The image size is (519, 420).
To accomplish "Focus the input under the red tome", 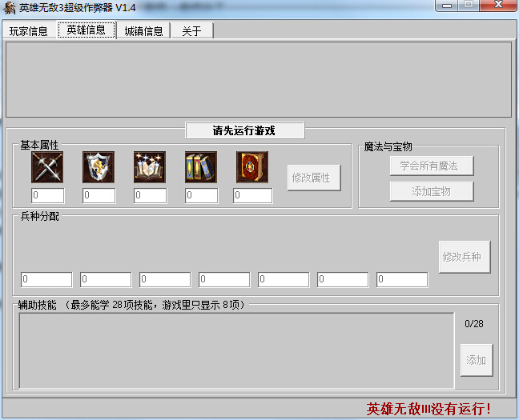I will pyautogui.click(x=253, y=195).
